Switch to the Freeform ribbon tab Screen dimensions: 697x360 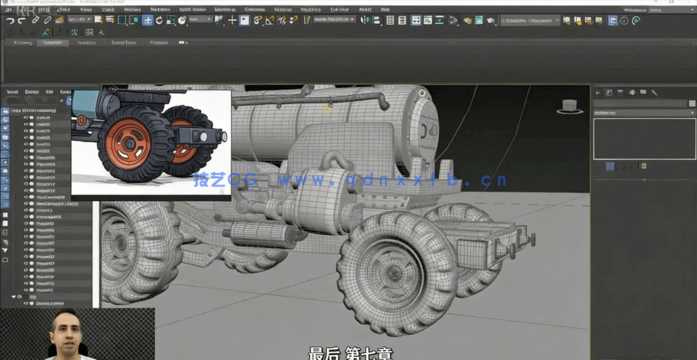point(53,43)
